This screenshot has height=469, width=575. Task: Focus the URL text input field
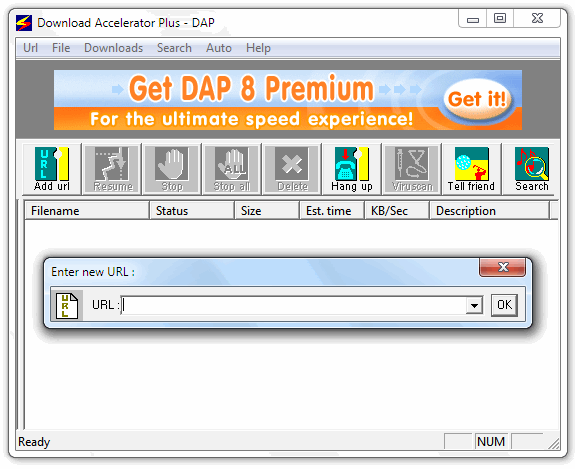(294, 305)
